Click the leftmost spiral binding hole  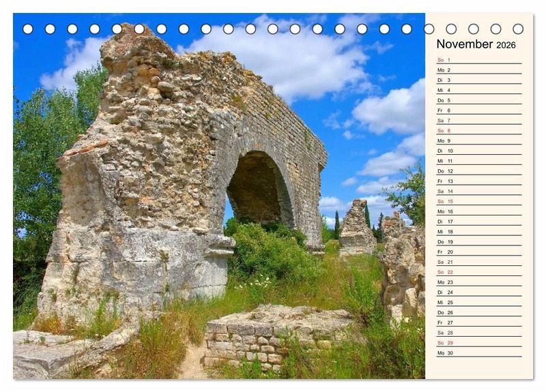tap(28, 29)
